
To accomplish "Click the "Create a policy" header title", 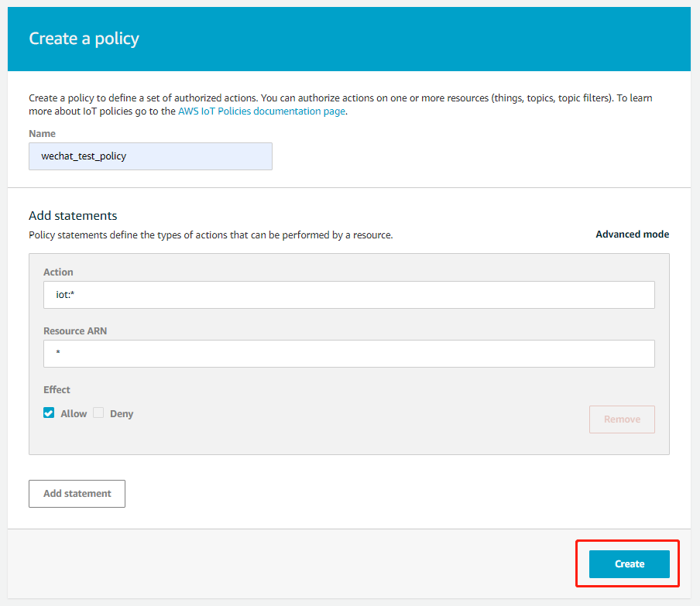I will (x=84, y=39).
